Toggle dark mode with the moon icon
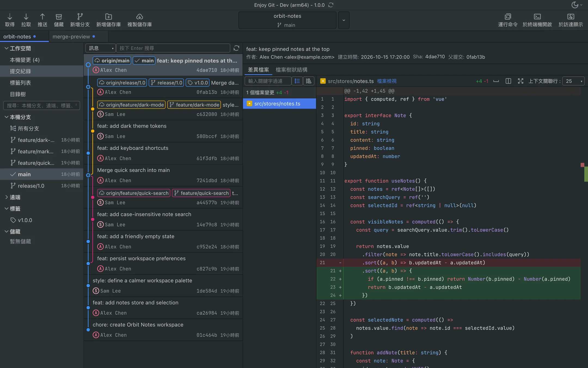The image size is (588, 368). pos(575,5)
